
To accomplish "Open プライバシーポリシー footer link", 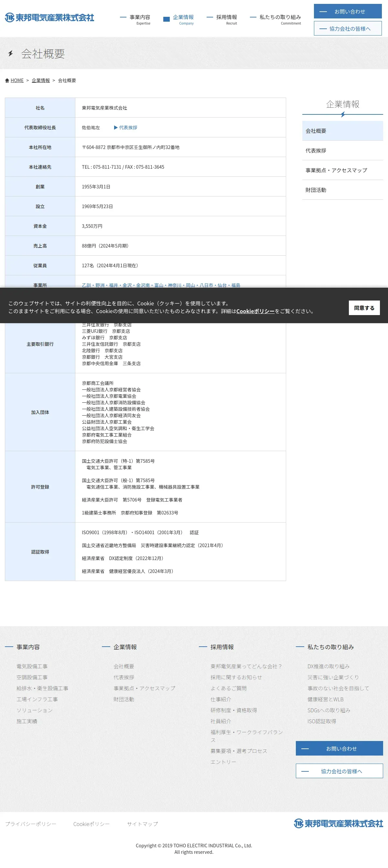I will pyautogui.click(x=31, y=824).
